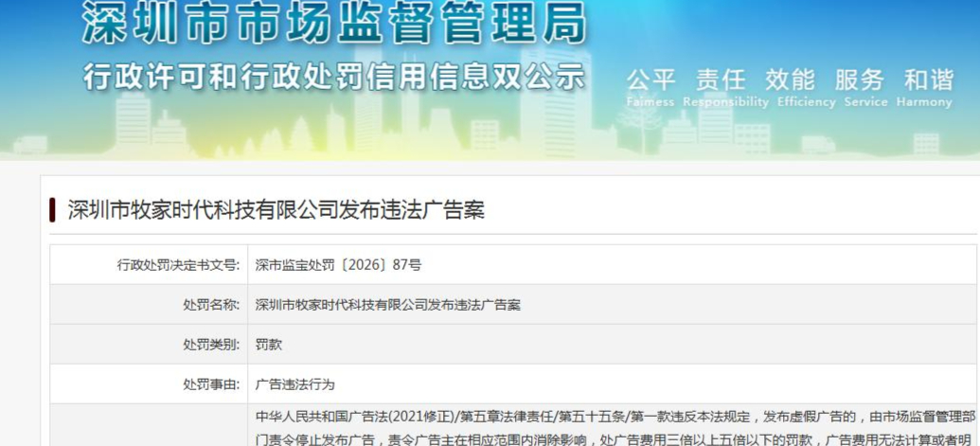This screenshot has width=980, height=446.
Task: Select the 行政处罚决定书文号 label cell
Action: (x=149, y=265)
